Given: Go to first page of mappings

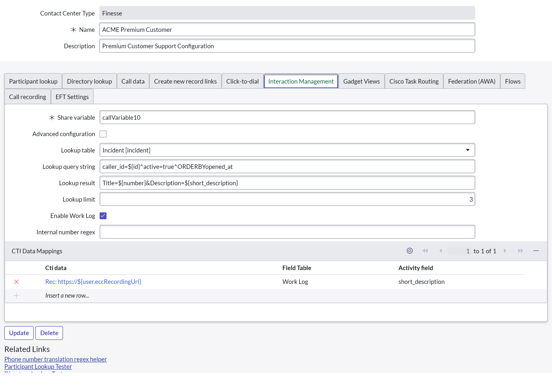Looking at the screenshot, I should point(425,251).
